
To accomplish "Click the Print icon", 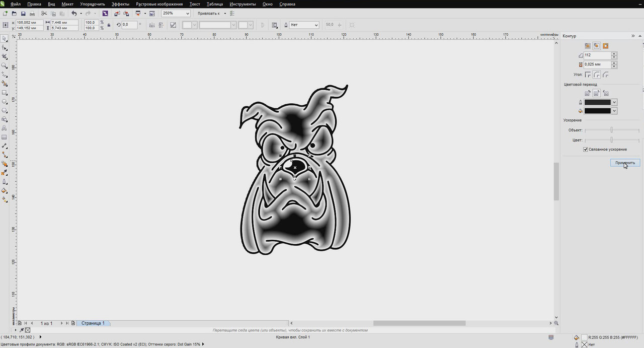I will [x=32, y=14].
